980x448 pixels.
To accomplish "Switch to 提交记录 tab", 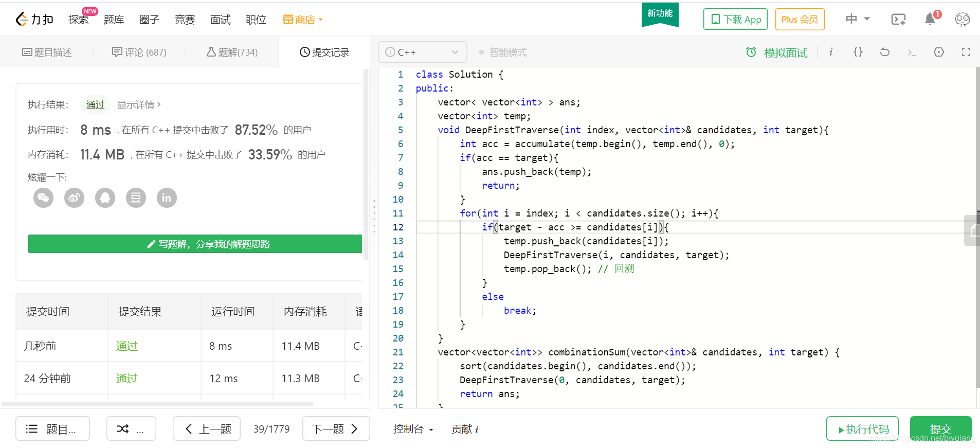I will [x=324, y=52].
